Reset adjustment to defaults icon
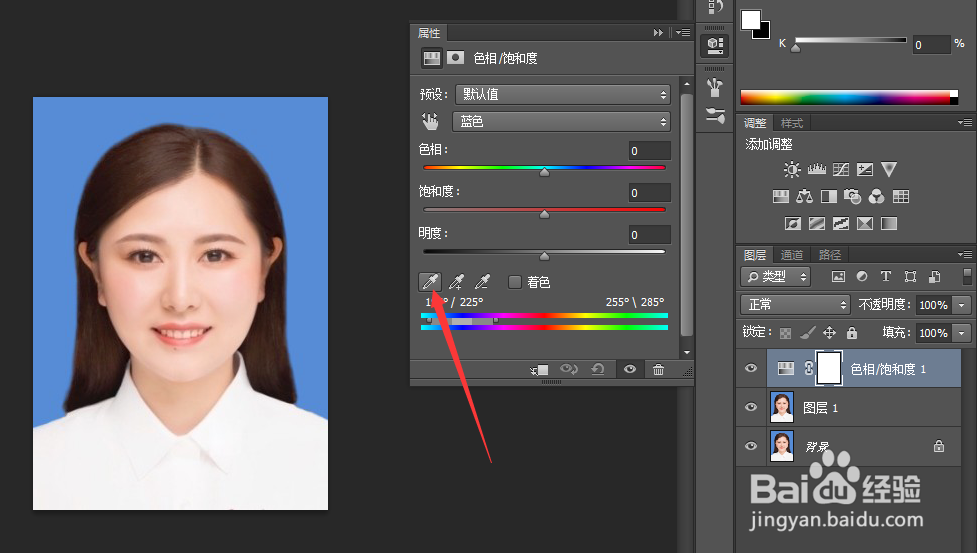The width and height of the screenshot is (977, 553). click(x=598, y=369)
